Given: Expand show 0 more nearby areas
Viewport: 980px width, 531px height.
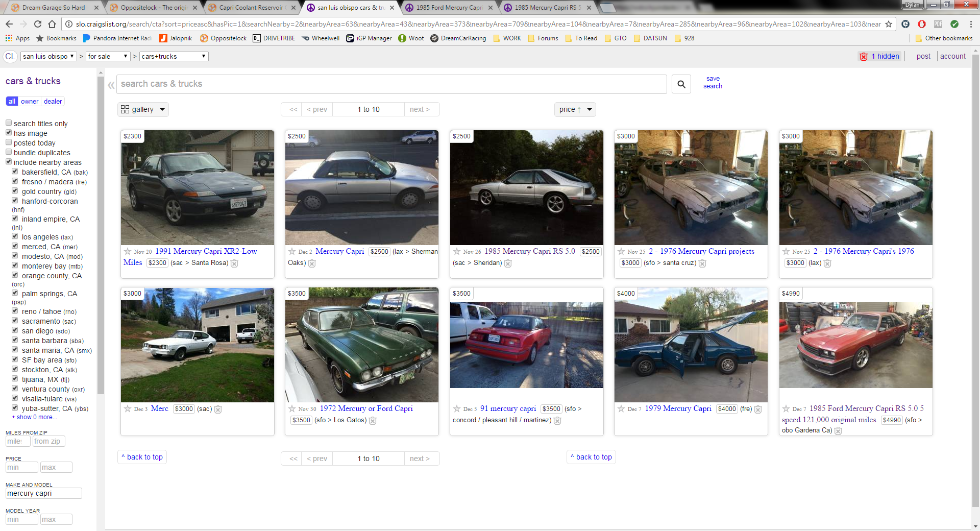Looking at the screenshot, I should pyautogui.click(x=34, y=417).
